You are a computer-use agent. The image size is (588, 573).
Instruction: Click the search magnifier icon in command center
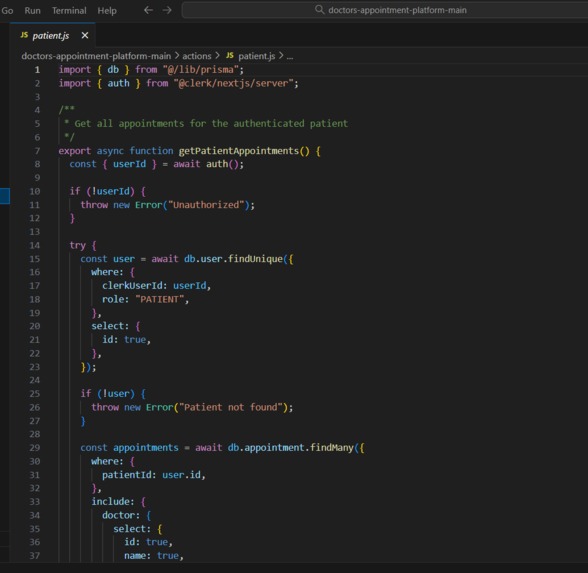(x=320, y=10)
